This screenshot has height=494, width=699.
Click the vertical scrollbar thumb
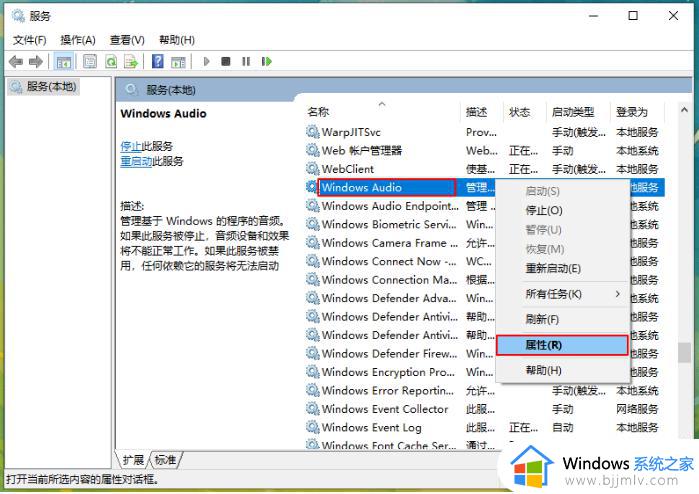point(684,352)
